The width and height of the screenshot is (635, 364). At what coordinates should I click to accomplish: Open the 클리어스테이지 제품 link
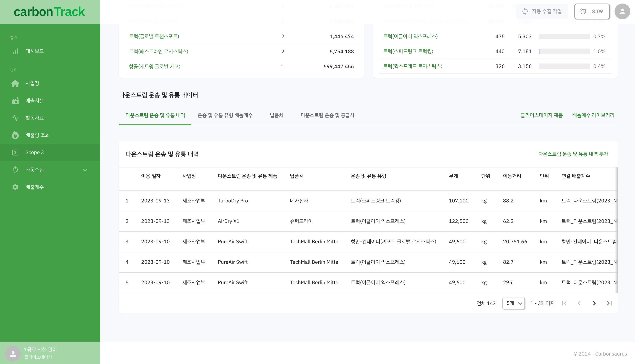pos(541,115)
